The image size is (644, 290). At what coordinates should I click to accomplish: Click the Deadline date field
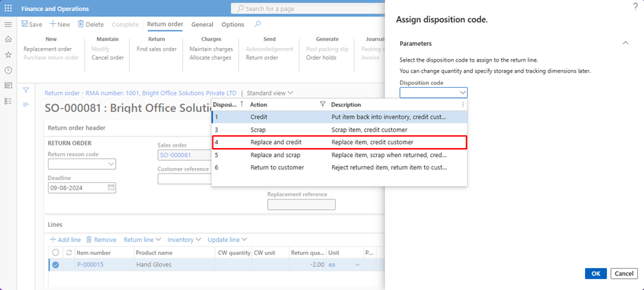[82, 188]
